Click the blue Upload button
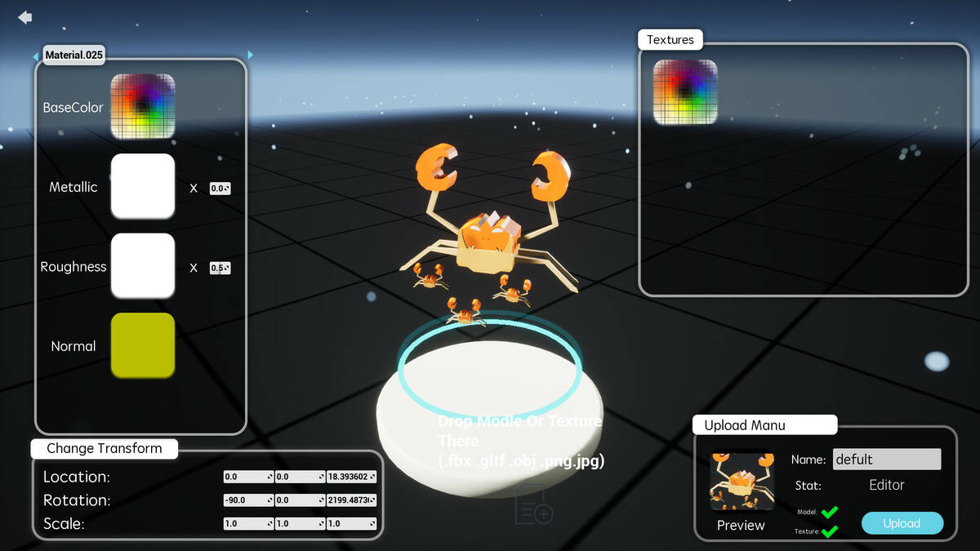 902,523
